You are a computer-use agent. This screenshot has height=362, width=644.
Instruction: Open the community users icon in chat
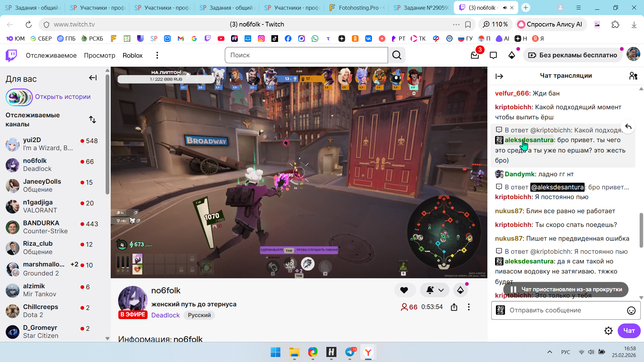(x=633, y=76)
